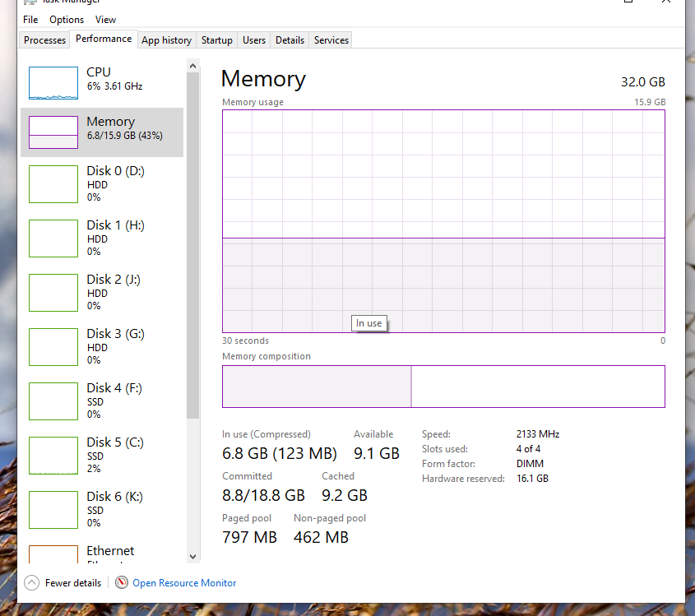Image resolution: width=695 pixels, height=616 pixels.
Task: Switch to the App history tab
Action: [167, 39]
